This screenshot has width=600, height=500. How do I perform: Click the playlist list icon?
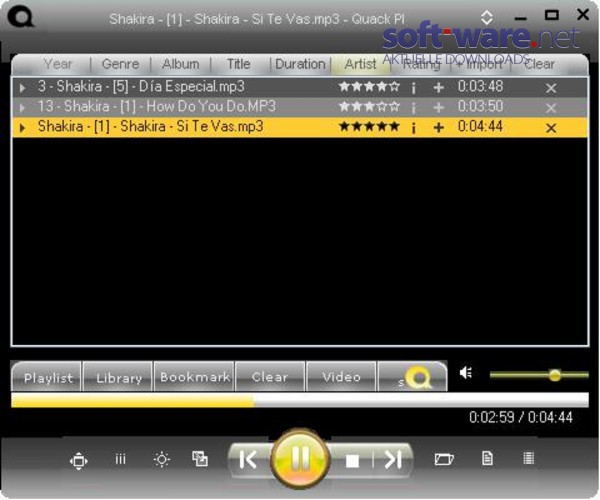(528, 458)
